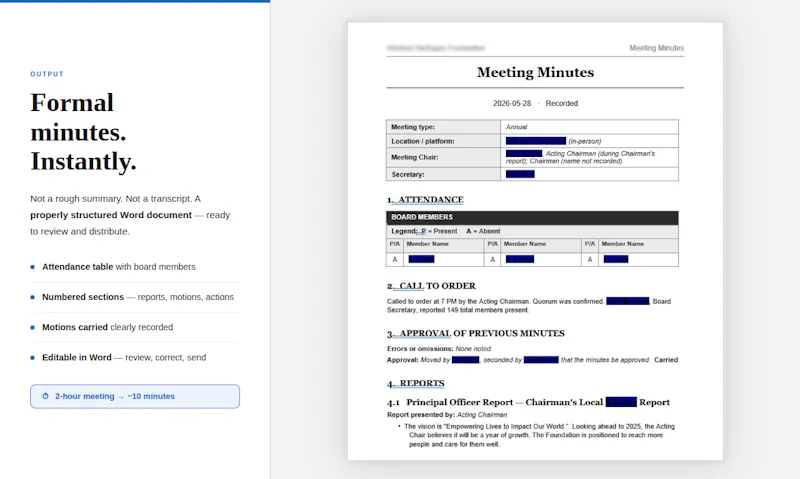Click the 'Errors or omissions:' line
Screen dimensions: 800x479
coord(439,349)
